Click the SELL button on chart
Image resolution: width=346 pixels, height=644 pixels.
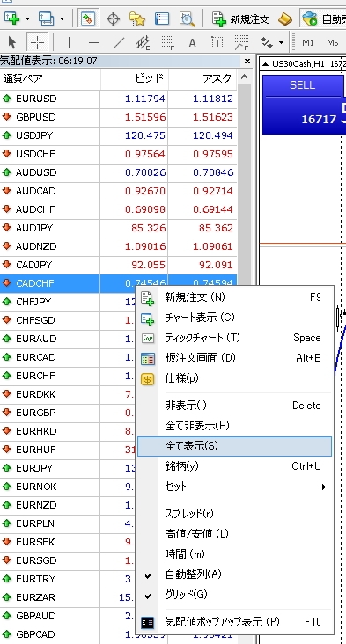(302, 85)
